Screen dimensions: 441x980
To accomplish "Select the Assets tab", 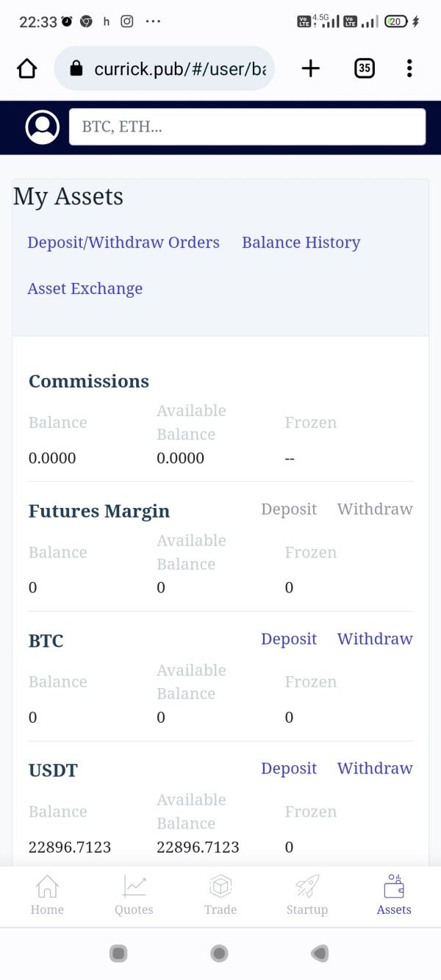I will point(394,895).
